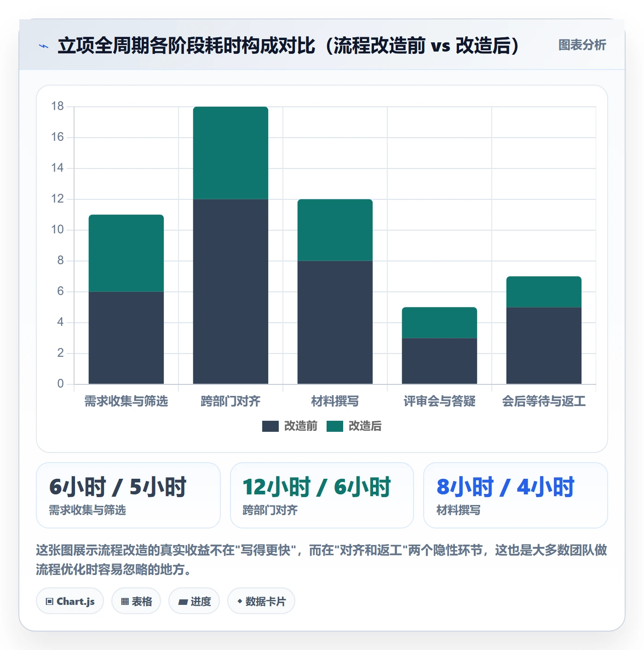Image resolution: width=644 pixels, height=650 pixels.
Task: Click the diamond icon in 数据卡片 chip
Action: click(240, 601)
